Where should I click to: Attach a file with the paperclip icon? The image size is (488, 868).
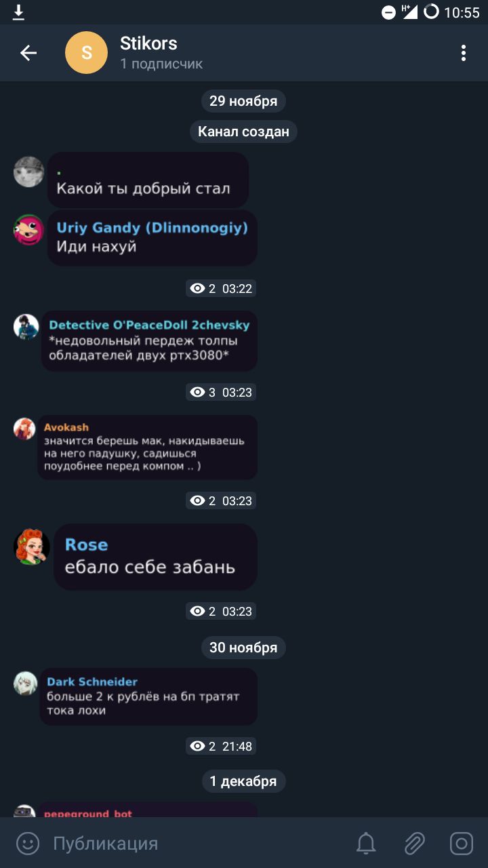[x=414, y=844]
